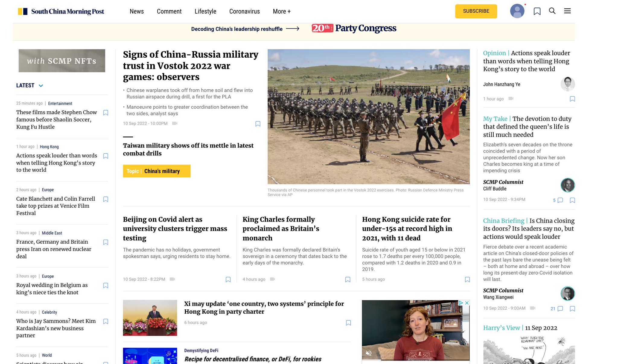This screenshot has width=618, height=364.
Task: Open the Lifestyle menu
Action: coord(205,11)
